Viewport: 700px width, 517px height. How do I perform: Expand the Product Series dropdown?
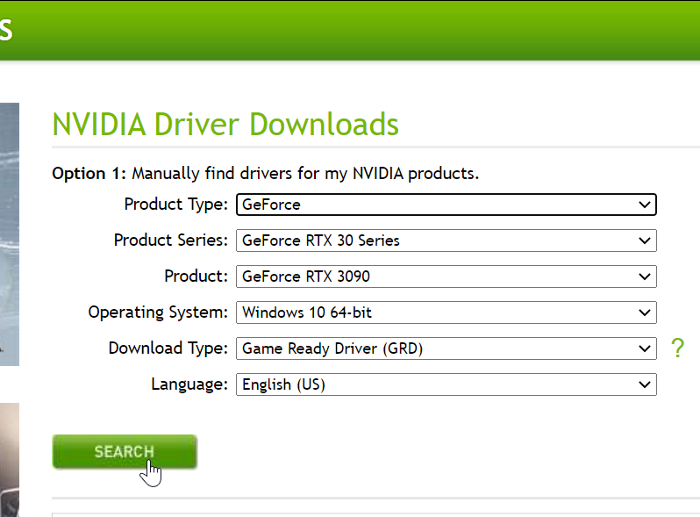(x=446, y=241)
